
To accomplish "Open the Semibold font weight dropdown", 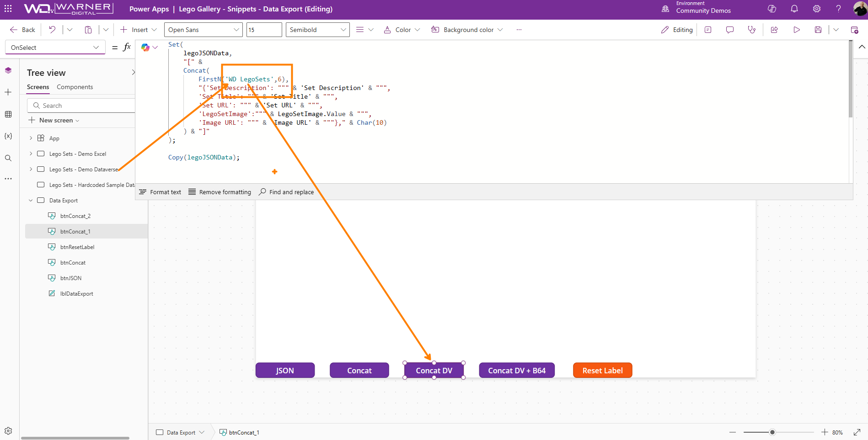I will tap(317, 30).
